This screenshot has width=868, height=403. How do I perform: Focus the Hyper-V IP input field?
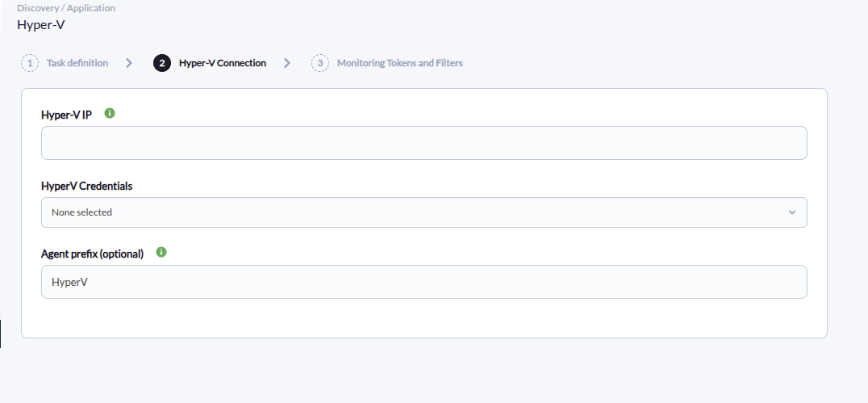click(x=424, y=143)
